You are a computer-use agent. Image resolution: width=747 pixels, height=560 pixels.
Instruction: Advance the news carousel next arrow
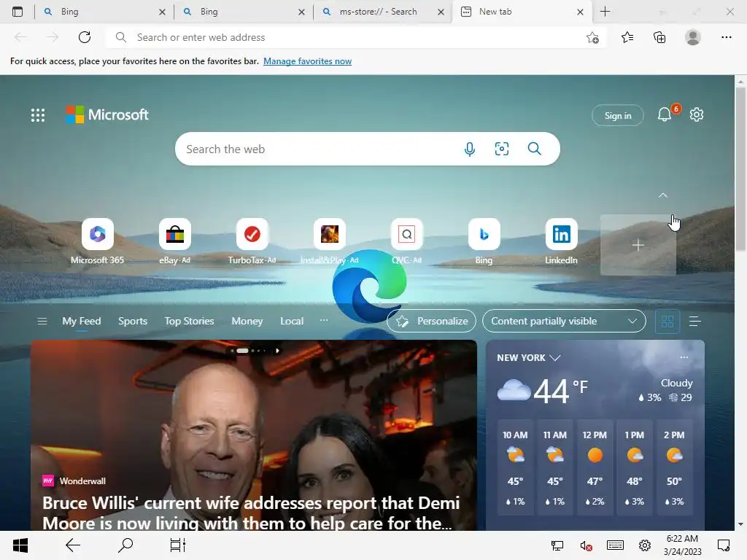[x=277, y=351]
